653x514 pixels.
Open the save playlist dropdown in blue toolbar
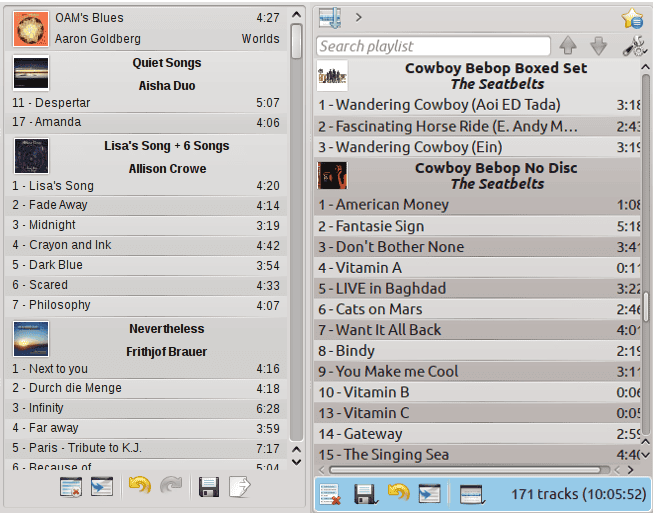[x=366, y=494]
